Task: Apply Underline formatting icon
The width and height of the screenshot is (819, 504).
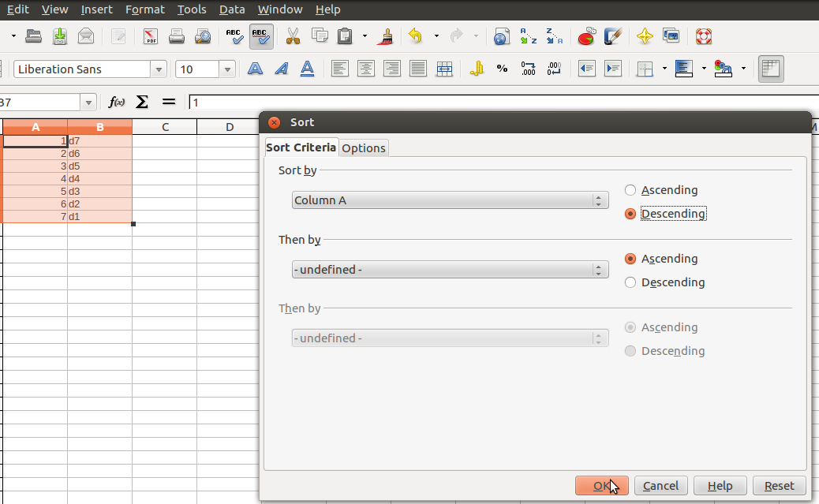Action: tap(307, 69)
